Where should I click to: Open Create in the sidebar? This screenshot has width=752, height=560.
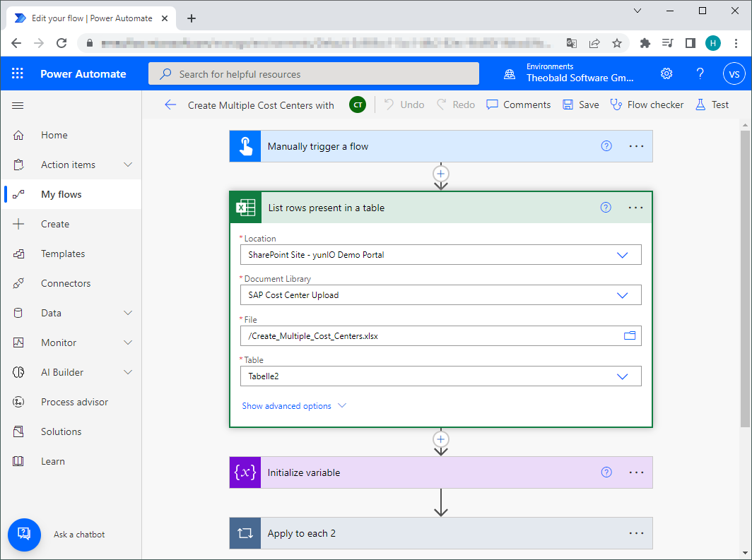point(71,224)
